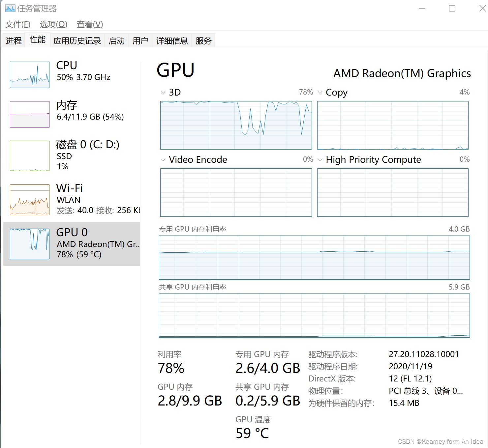The width and height of the screenshot is (488, 448).
Task: Switch to the 性能 tab
Action: tap(38, 40)
